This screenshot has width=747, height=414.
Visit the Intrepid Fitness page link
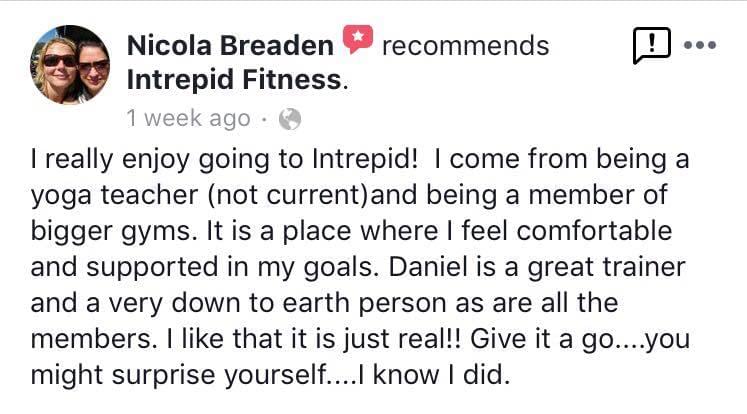[234, 80]
